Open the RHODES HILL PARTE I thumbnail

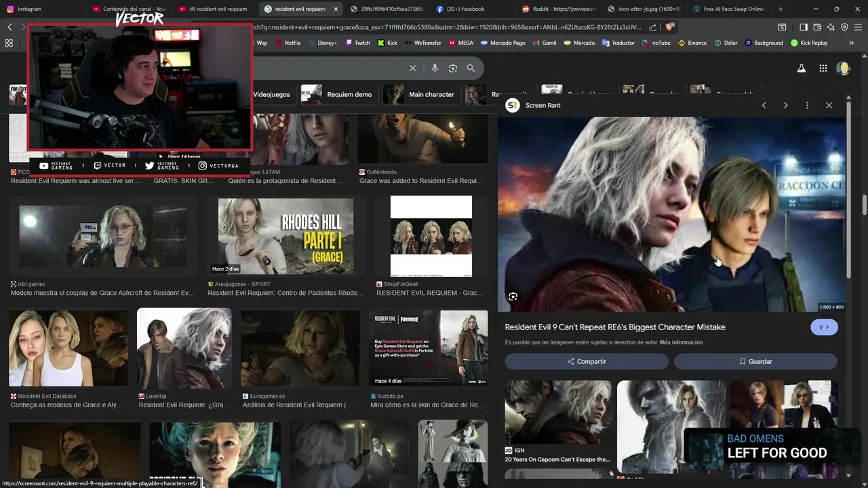pos(285,236)
